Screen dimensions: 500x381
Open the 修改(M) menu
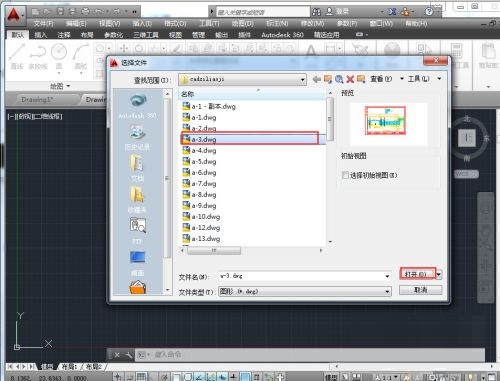coord(312,23)
